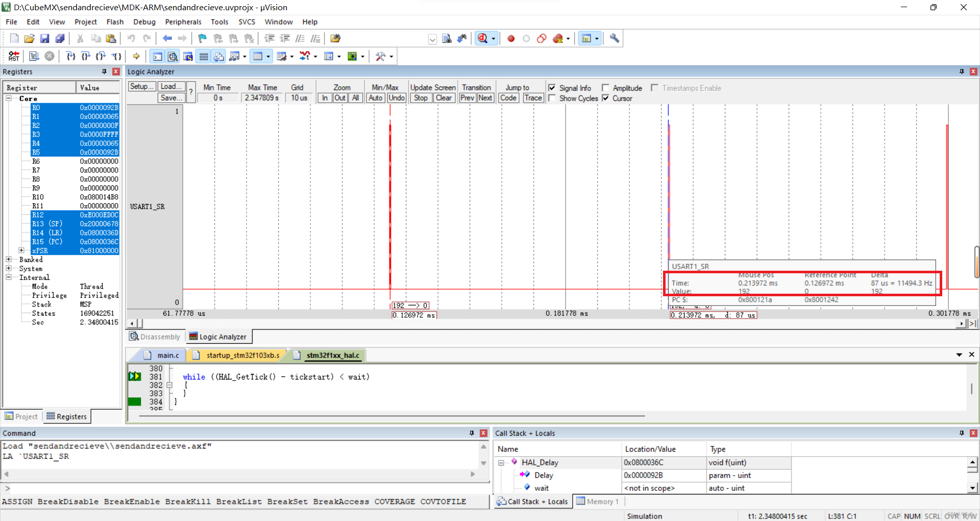Tick the Timestamps Enable checkbox

click(654, 88)
